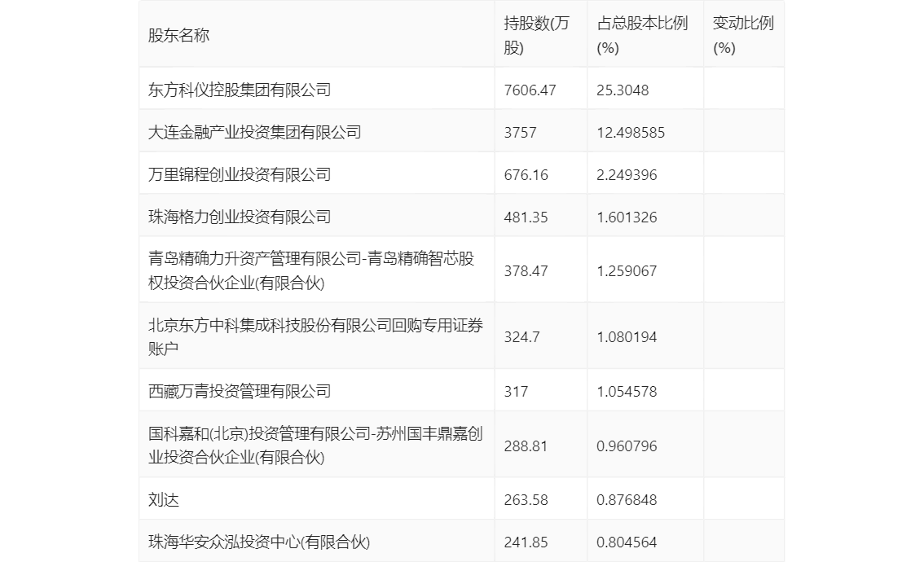This screenshot has width=924, height=562.
Task: Select shareholder 万里锦程创业投资有限公司
Action: pyautogui.click(x=240, y=175)
